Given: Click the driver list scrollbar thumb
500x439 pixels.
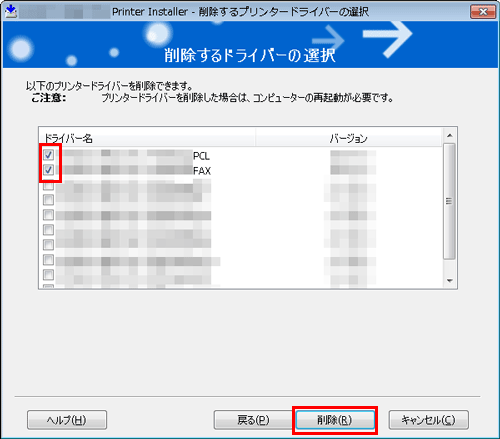Looking at the screenshot, I should pyautogui.click(x=449, y=201).
